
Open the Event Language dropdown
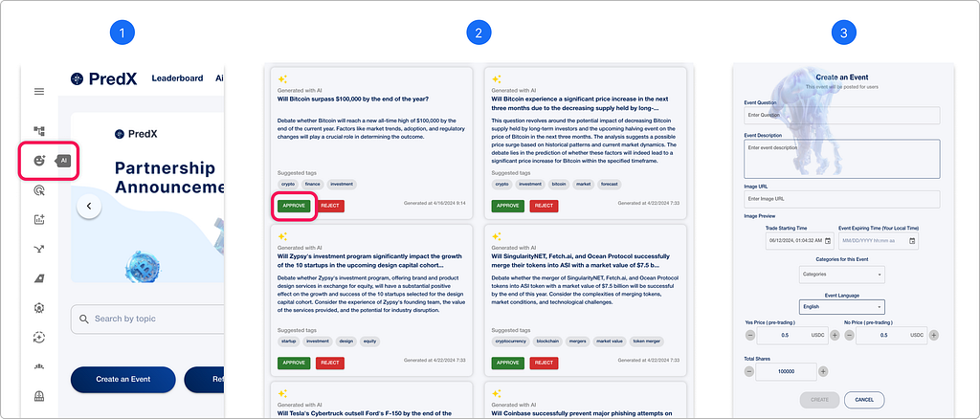(842, 307)
